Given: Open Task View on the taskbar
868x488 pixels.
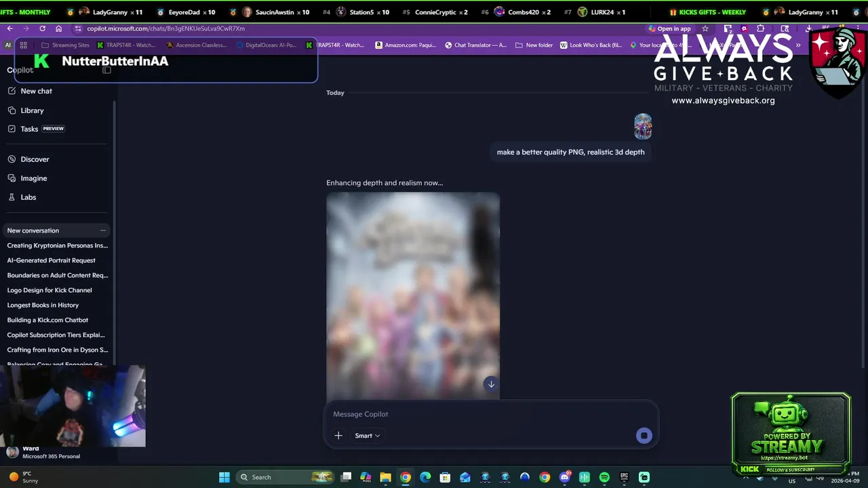Looking at the screenshot, I should pos(346,477).
